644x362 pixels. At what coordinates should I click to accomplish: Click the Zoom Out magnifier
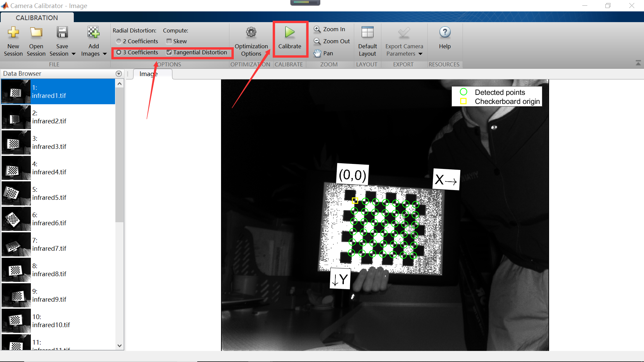click(x=317, y=41)
